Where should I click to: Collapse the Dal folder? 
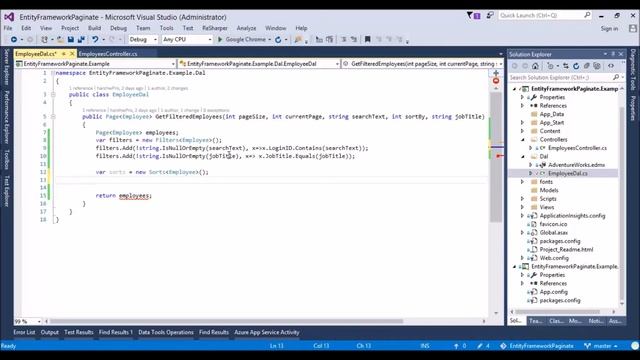click(x=522, y=156)
